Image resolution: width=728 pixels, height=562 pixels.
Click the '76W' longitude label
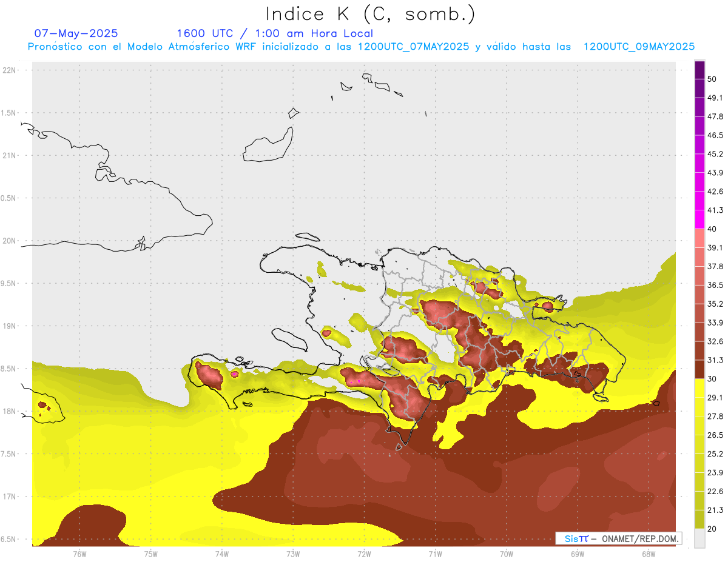pos(79,554)
